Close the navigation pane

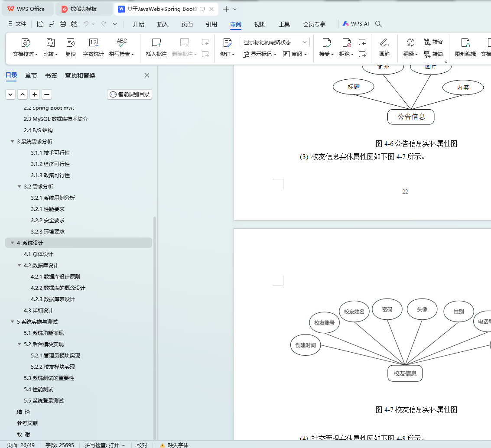[x=147, y=75]
